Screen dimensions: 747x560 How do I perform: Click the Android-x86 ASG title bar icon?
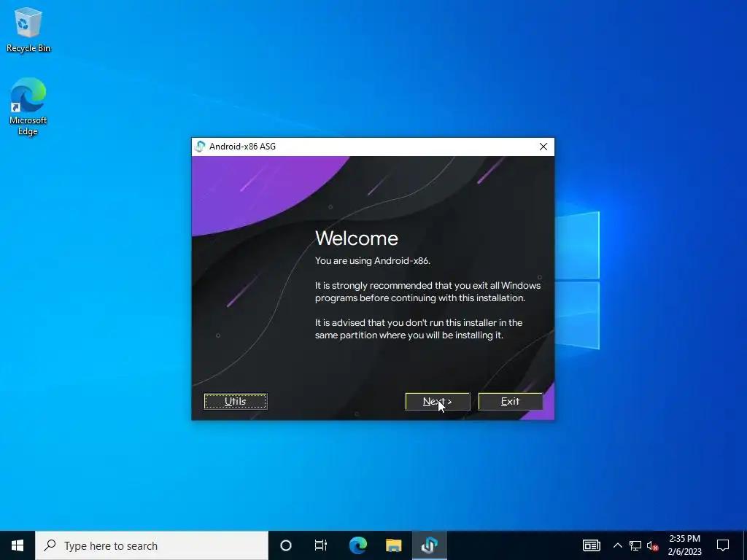200,147
